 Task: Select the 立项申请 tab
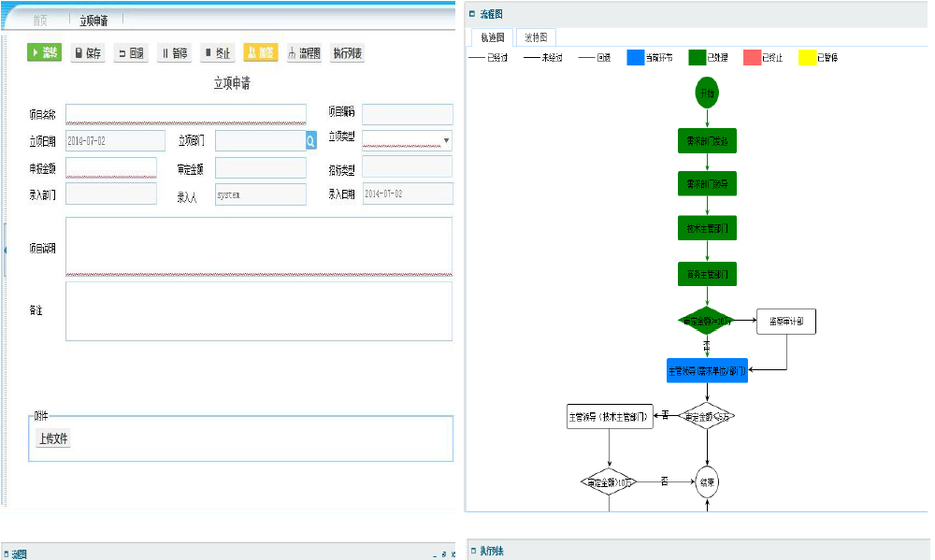click(93, 21)
